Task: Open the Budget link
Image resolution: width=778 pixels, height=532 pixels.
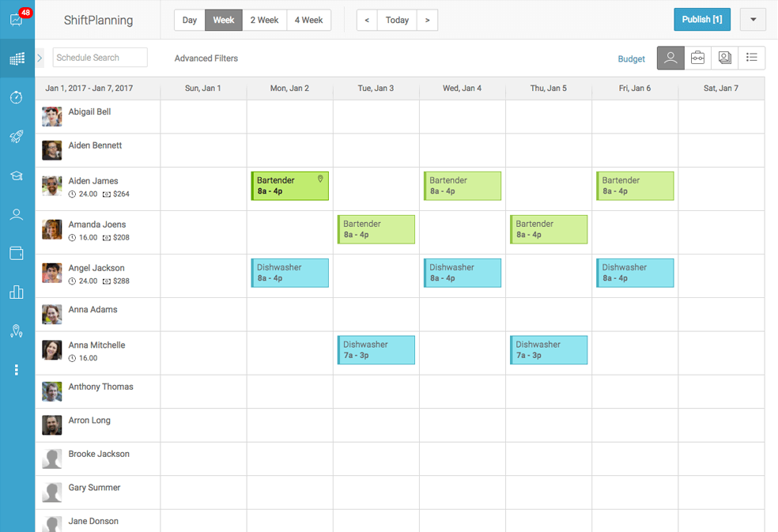Action: [x=632, y=59]
